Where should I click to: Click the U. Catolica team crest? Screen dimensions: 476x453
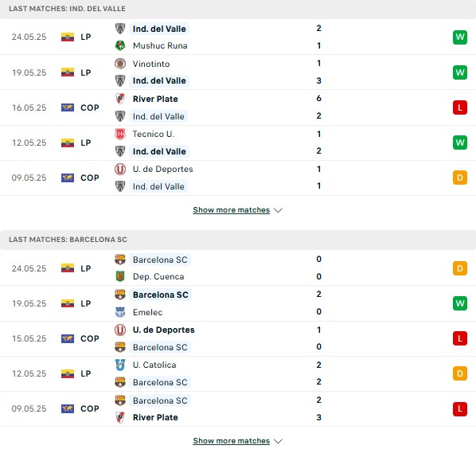click(x=120, y=365)
